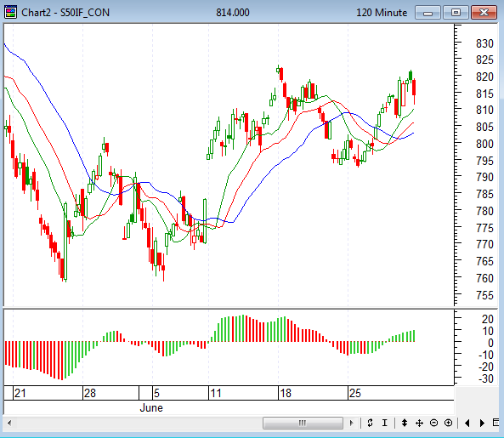Click the horizontal scrollbar thumb
Viewport: 504px width, 438px height.
(x=303, y=423)
